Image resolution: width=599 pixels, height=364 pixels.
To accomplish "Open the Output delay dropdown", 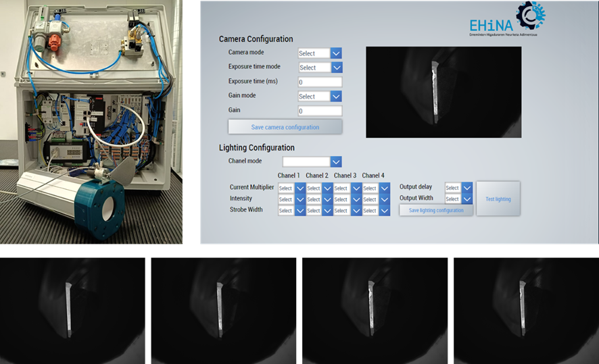I will (x=459, y=188).
